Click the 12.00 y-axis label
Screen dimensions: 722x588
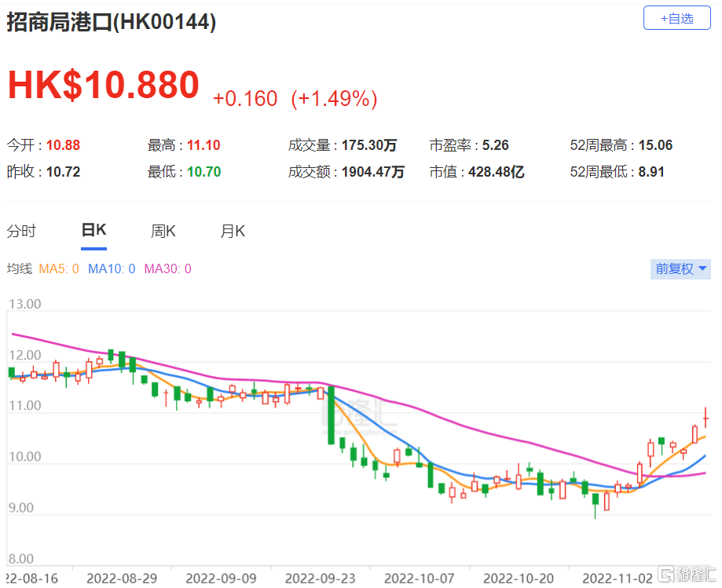pyautogui.click(x=25, y=355)
